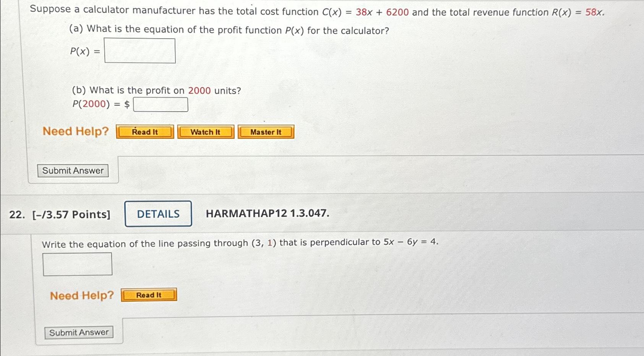Select the P(x) answer input box

(140, 50)
